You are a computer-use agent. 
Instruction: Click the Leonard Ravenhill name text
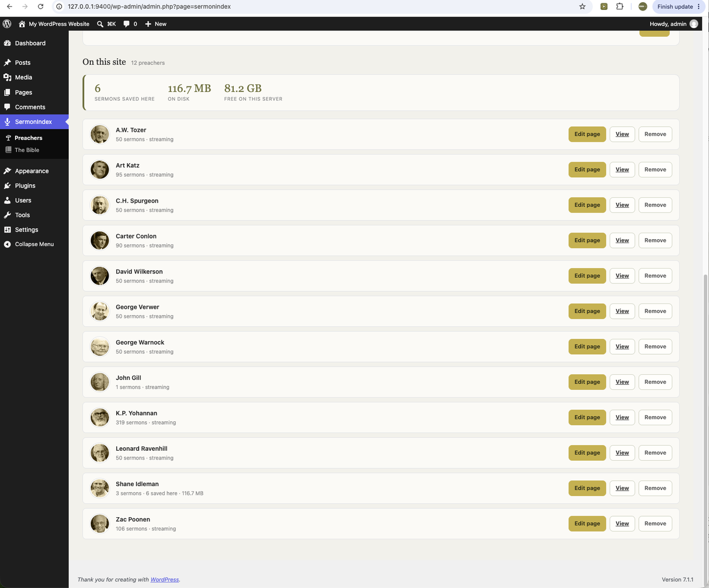pyautogui.click(x=141, y=448)
